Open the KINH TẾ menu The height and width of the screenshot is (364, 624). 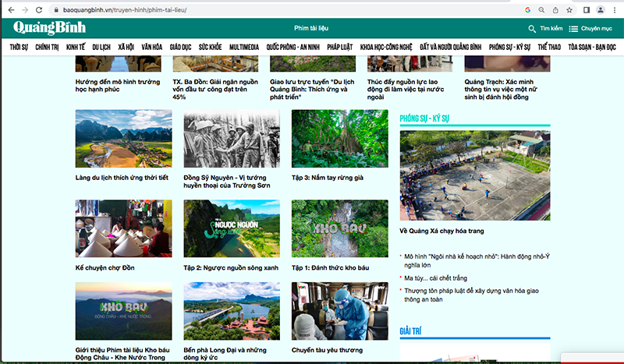coord(76,47)
